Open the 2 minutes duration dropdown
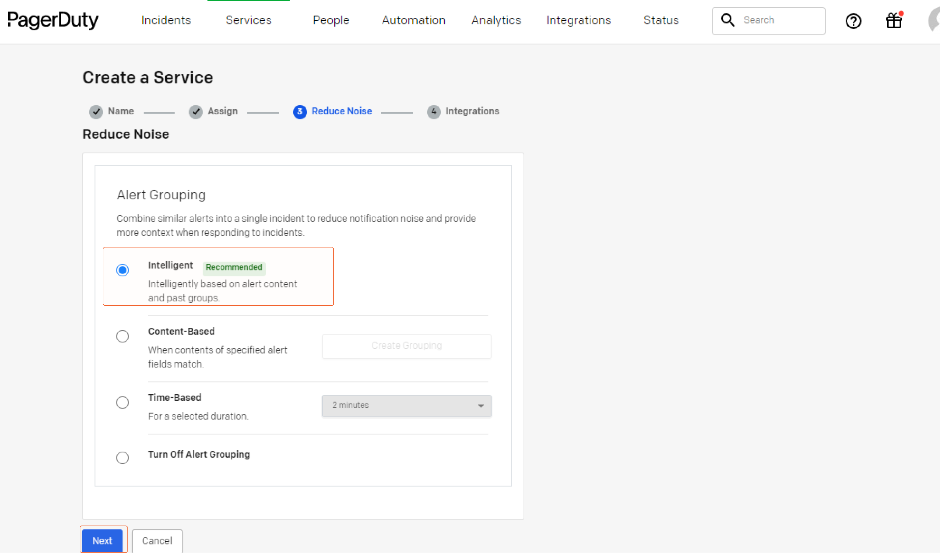Viewport: 940px width, 560px height. tap(406, 406)
